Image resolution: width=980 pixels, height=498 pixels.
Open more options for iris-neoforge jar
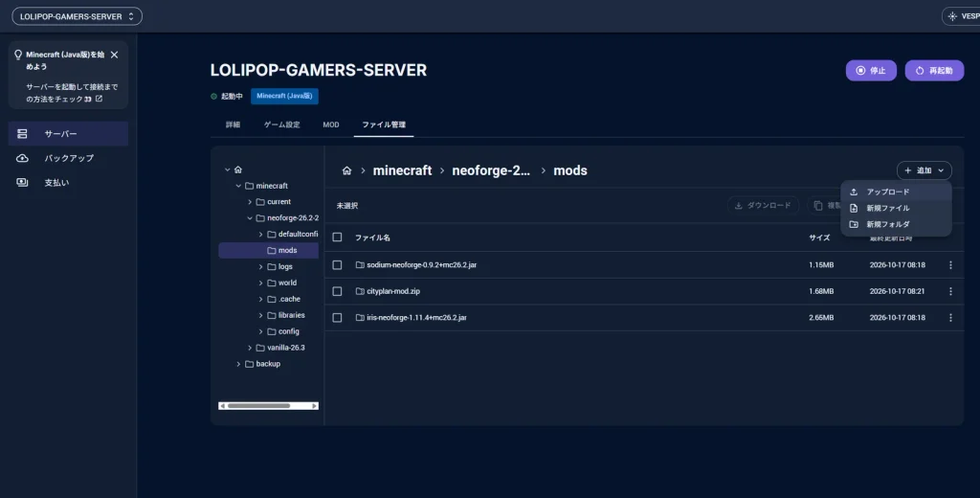(950, 318)
